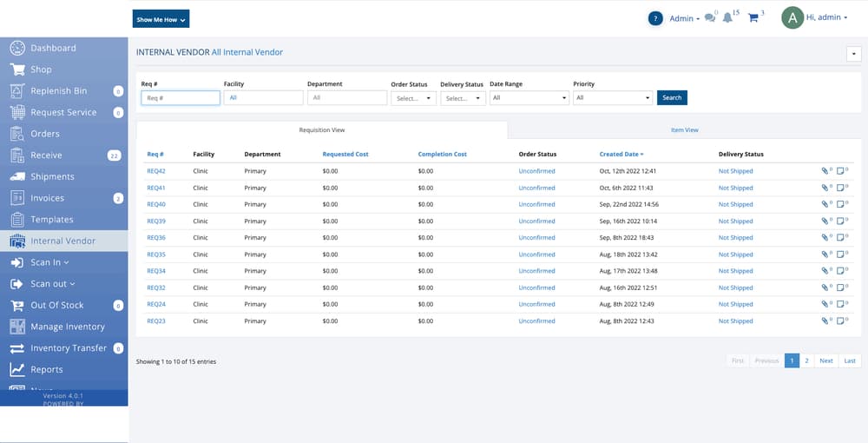The image size is (868, 443).
Task: Click the Facility filter field
Action: coord(264,98)
